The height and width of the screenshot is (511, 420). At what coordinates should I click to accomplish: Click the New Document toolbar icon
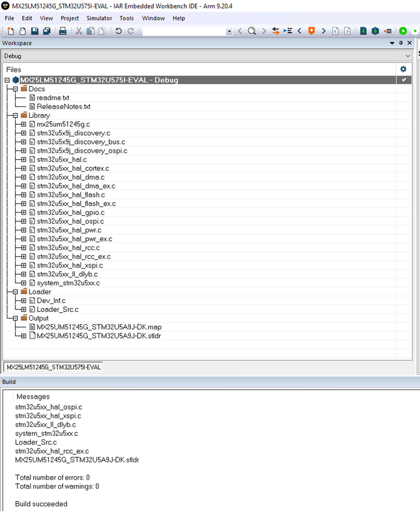pyautogui.click(x=10, y=31)
